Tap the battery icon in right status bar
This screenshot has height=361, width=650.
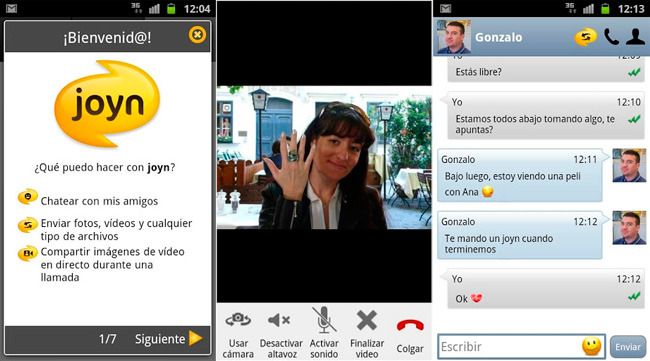point(605,8)
